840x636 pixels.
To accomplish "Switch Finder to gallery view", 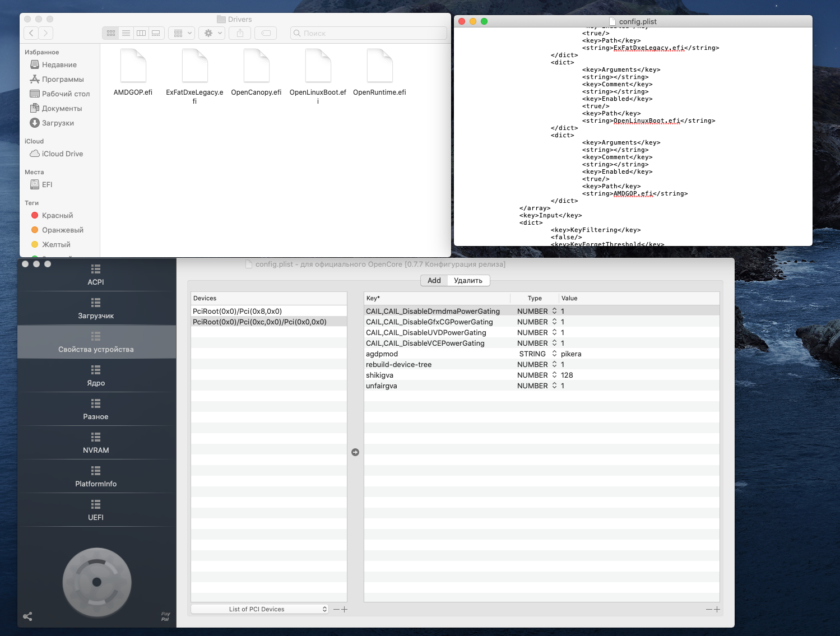I will [156, 33].
